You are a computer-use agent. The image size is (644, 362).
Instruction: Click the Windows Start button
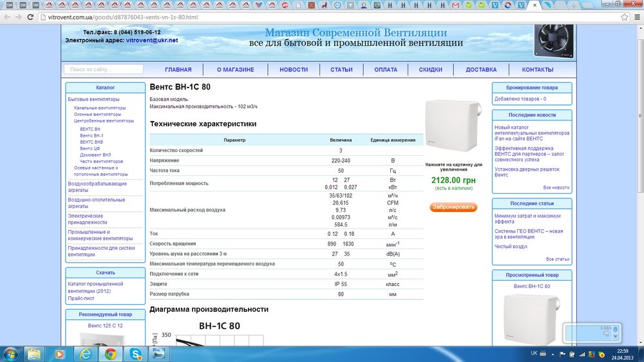click(x=10, y=354)
